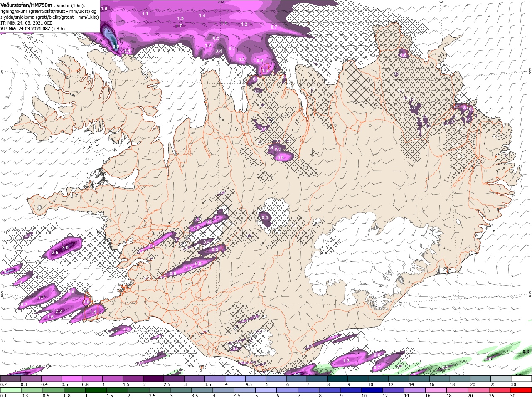
Task: Click the 1.9 value at the top of the map
Action: click(104, 8)
